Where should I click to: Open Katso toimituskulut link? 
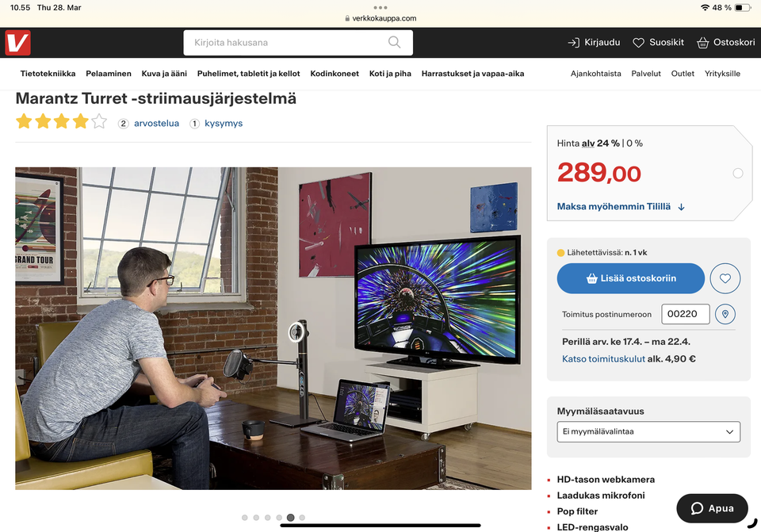click(603, 358)
